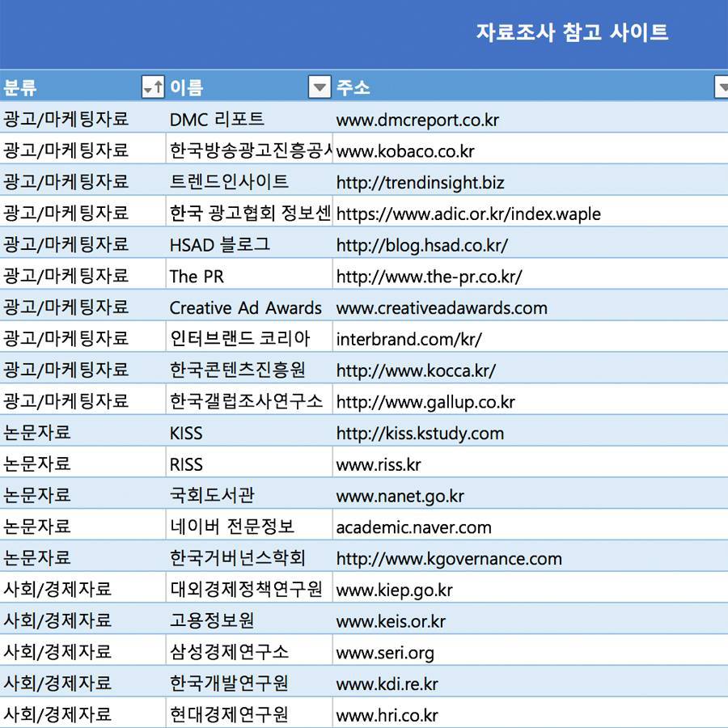
Task: Select the 트렌드인사이트 name cell
Action: pos(249,180)
